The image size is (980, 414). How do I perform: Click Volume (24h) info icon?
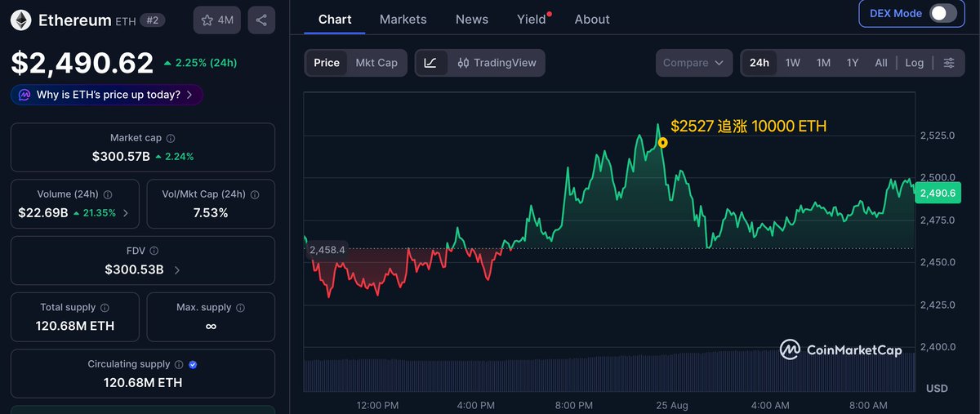coord(108,195)
